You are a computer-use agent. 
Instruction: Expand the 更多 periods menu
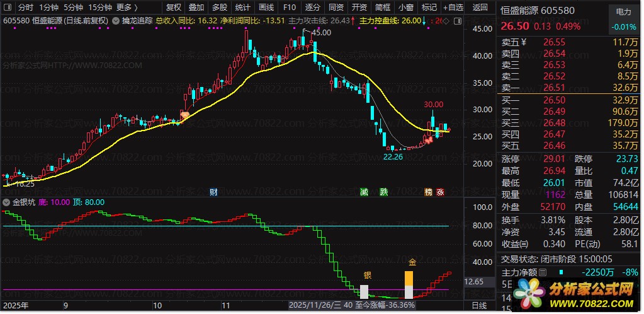pos(127,8)
